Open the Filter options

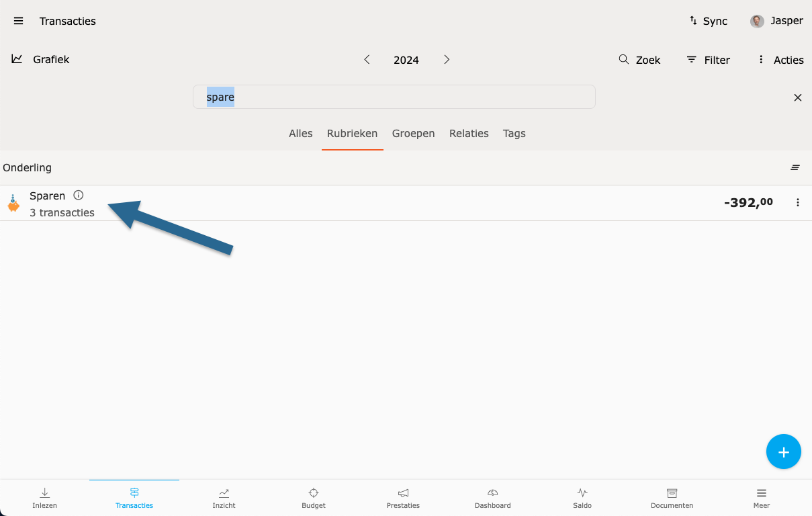coord(708,60)
